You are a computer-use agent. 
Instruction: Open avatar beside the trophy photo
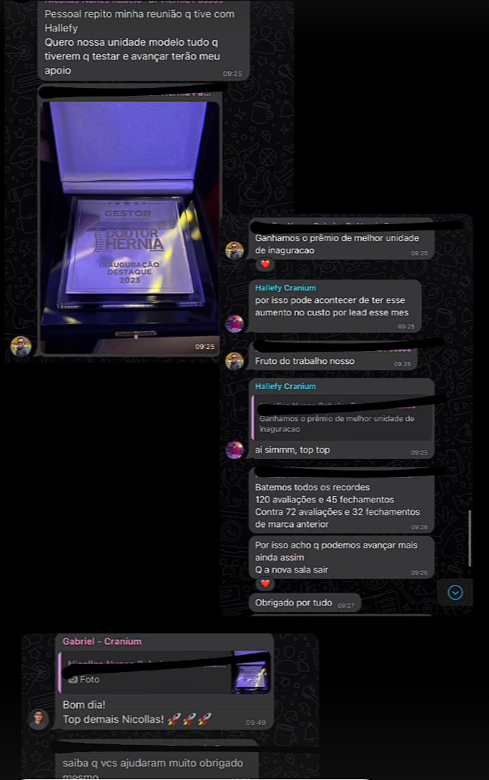point(21,346)
